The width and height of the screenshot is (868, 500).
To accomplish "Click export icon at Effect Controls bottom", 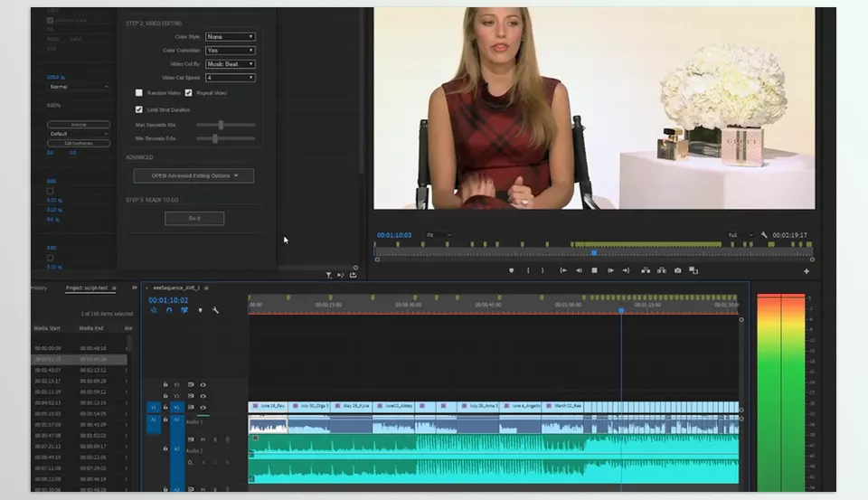I will (354, 275).
